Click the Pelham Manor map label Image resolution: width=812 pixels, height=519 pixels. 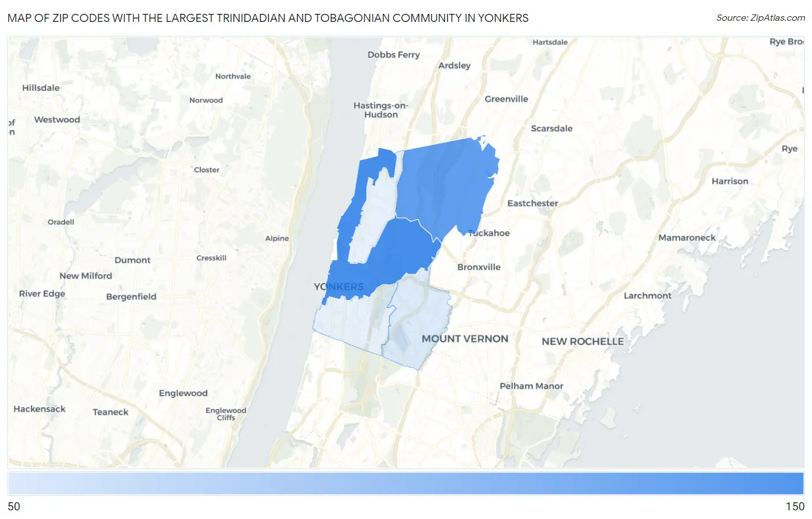531,386
